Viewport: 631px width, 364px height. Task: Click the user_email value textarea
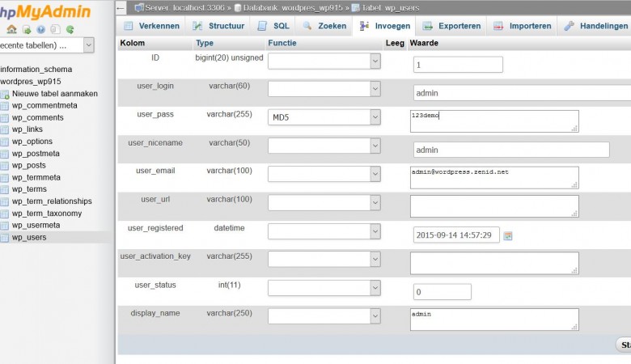[494, 178]
